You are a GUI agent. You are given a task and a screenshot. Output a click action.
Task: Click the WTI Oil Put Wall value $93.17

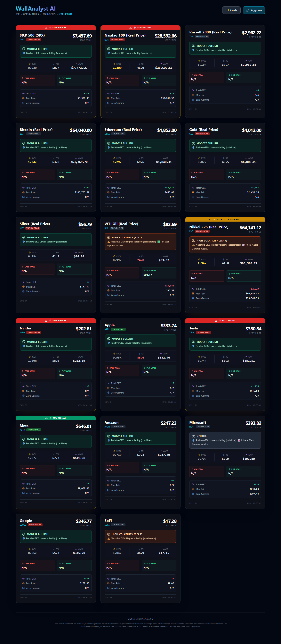[x=148, y=275]
